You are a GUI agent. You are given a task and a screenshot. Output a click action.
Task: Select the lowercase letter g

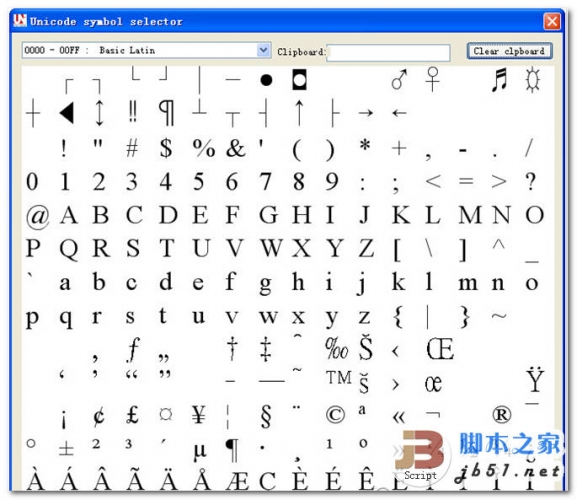[265, 285]
